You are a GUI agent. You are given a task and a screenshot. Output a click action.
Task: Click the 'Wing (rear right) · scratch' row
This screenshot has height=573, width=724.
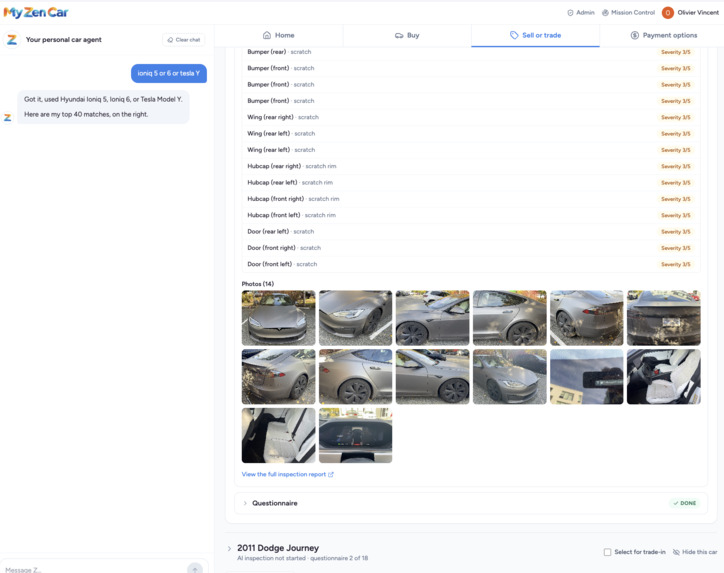(471, 117)
